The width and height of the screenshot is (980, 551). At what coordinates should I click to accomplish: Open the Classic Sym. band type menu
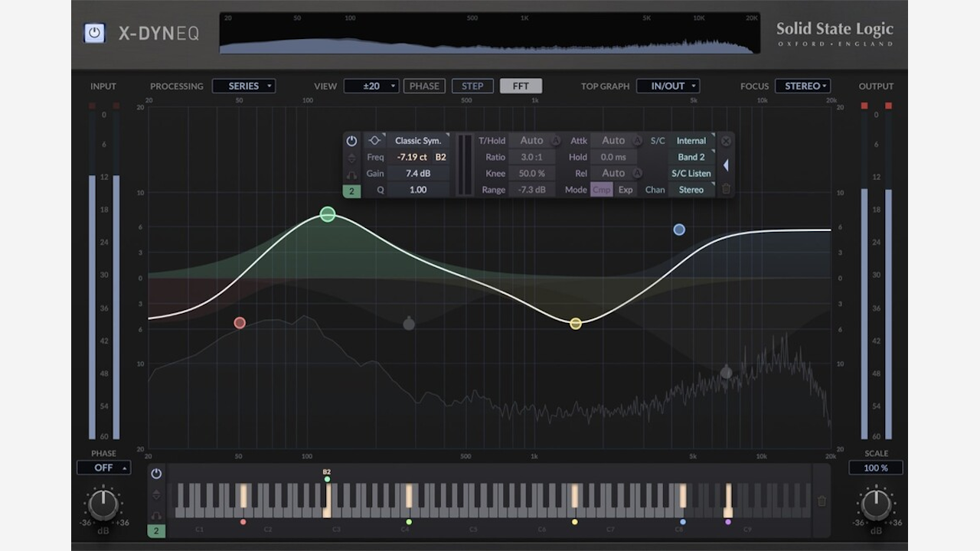click(x=419, y=140)
